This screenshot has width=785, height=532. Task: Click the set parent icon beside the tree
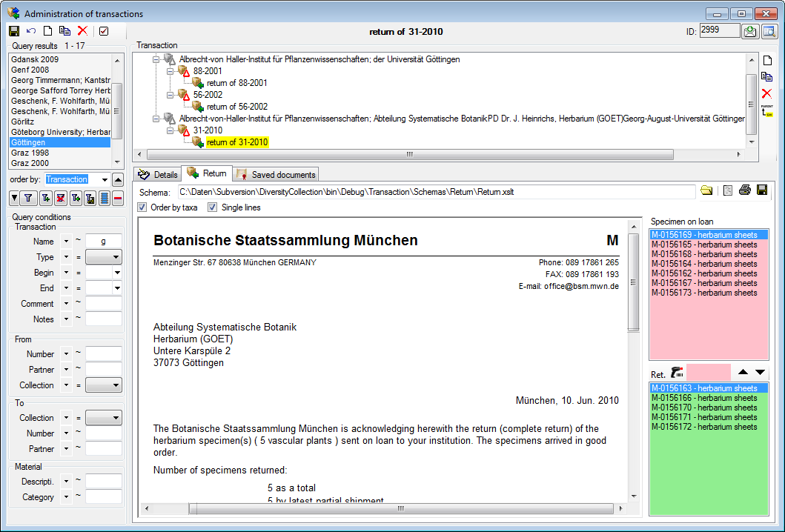[x=767, y=110]
